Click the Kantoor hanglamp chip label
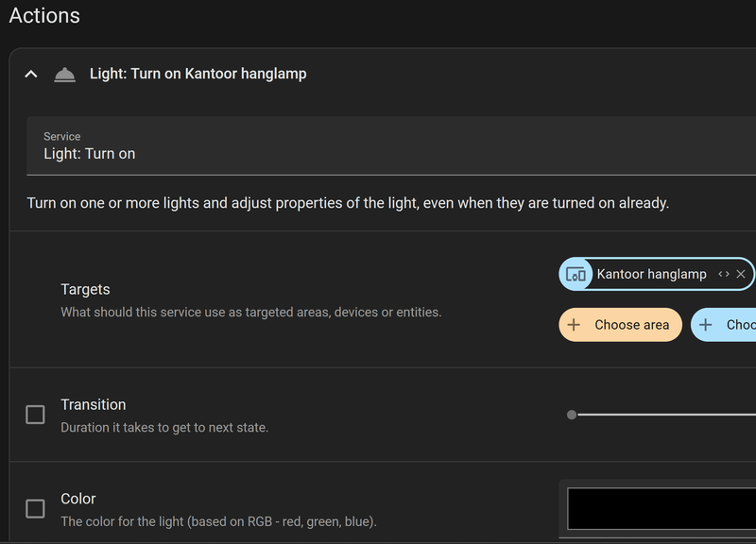This screenshot has width=756, height=544. (651, 274)
